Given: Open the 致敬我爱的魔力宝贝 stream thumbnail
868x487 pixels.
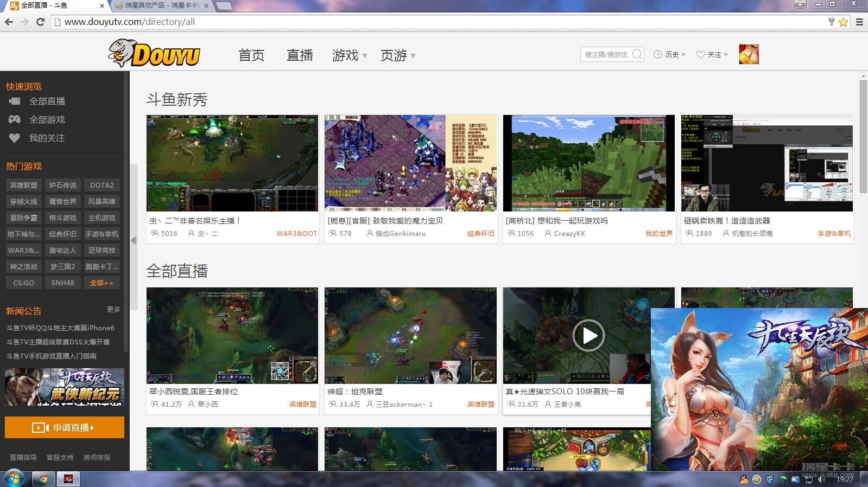Looking at the screenshot, I should tap(410, 163).
